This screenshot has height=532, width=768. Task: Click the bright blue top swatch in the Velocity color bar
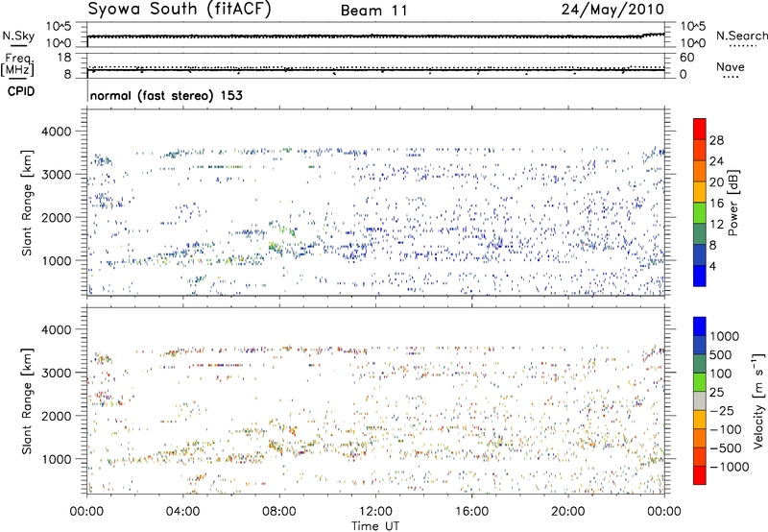[700, 326]
